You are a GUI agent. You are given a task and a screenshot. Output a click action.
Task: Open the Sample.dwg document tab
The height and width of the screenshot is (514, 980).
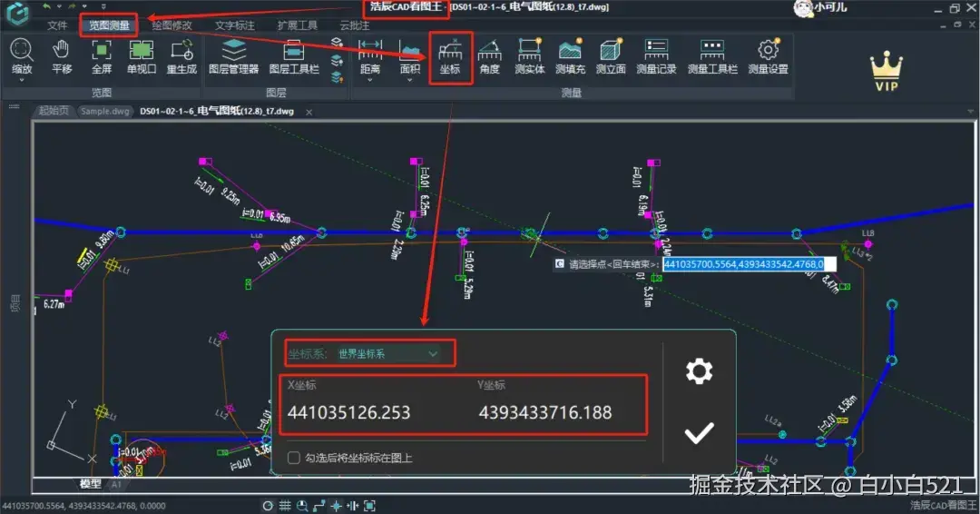(x=105, y=112)
